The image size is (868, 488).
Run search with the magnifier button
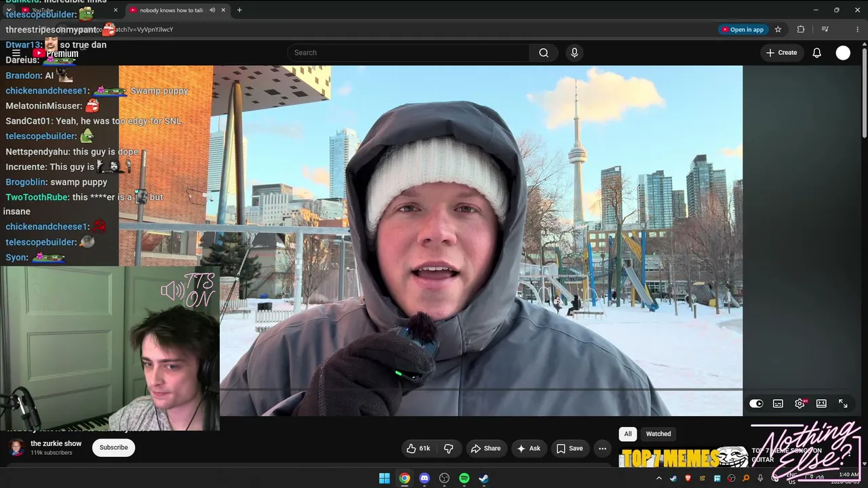(544, 53)
